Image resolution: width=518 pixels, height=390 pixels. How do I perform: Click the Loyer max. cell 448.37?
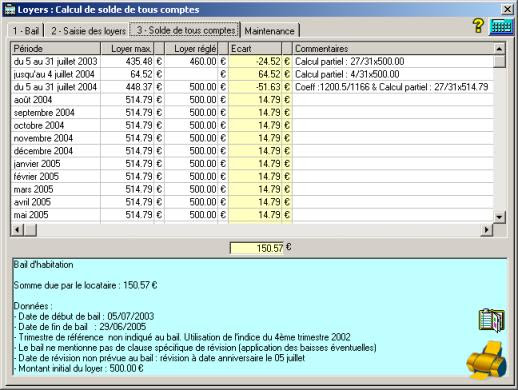(x=128, y=87)
